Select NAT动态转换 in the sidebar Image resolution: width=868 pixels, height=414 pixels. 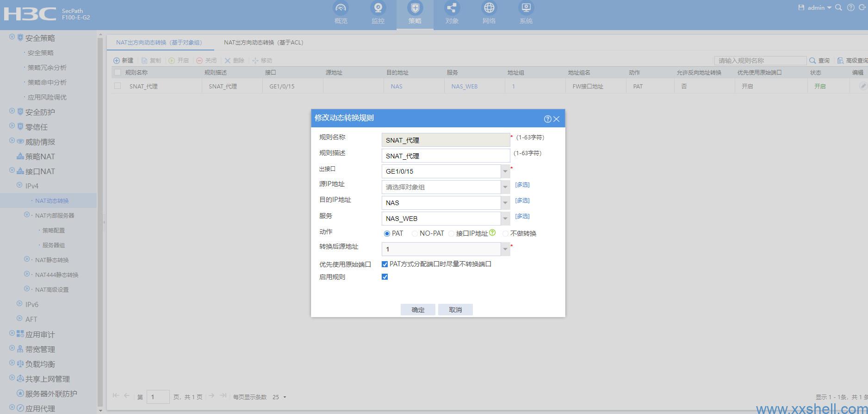(52, 201)
